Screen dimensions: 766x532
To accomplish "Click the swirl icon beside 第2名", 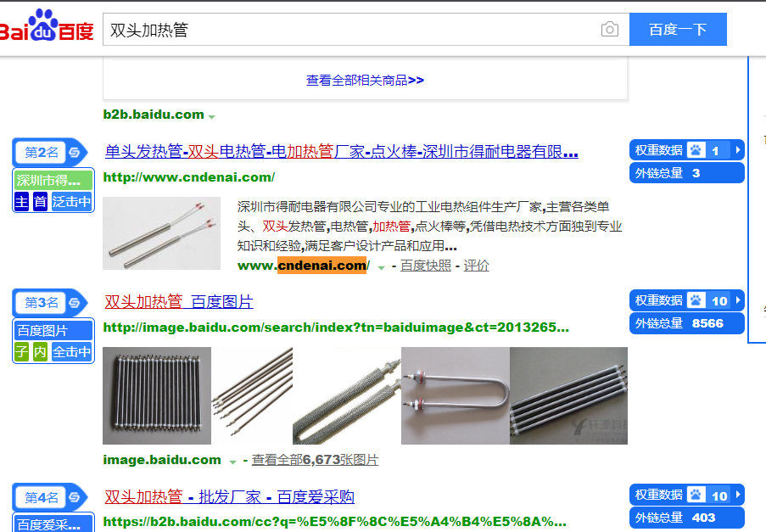I will [x=75, y=153].
